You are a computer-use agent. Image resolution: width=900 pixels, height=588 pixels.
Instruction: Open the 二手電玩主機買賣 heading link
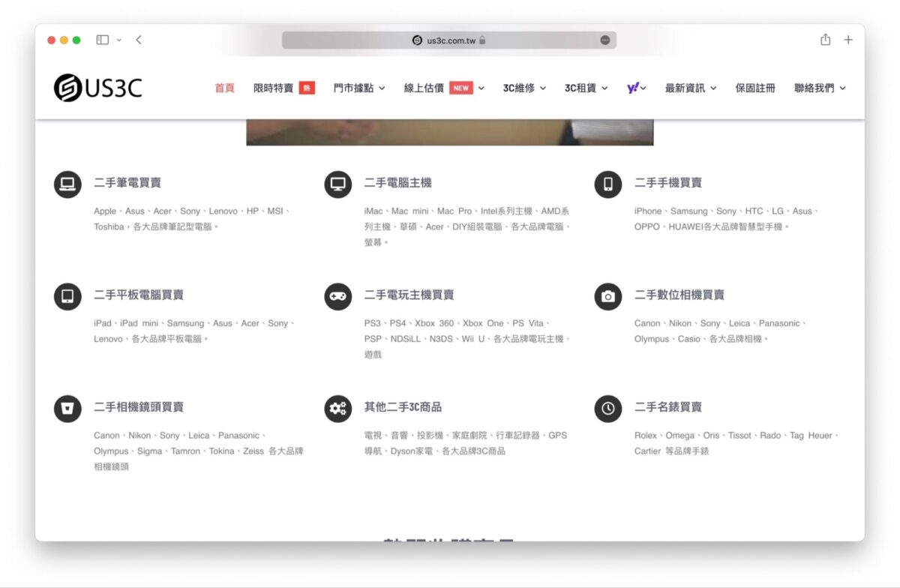point(409,295)
